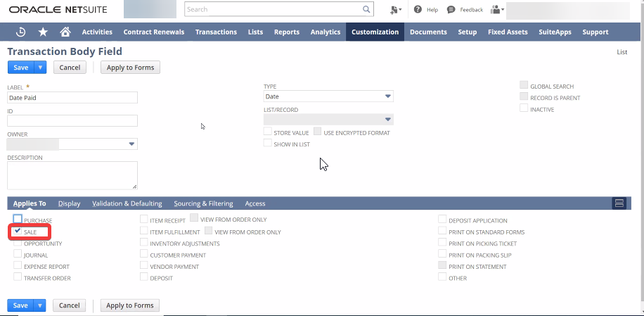Open the List/Record dropdown
This screenshot has height=316, width=644.
(328, 120)
